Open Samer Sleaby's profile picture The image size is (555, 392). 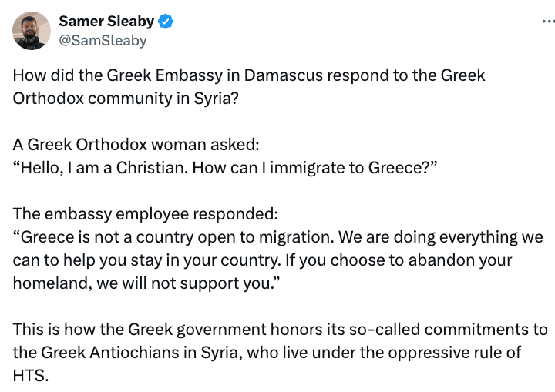tap(29, 32)
